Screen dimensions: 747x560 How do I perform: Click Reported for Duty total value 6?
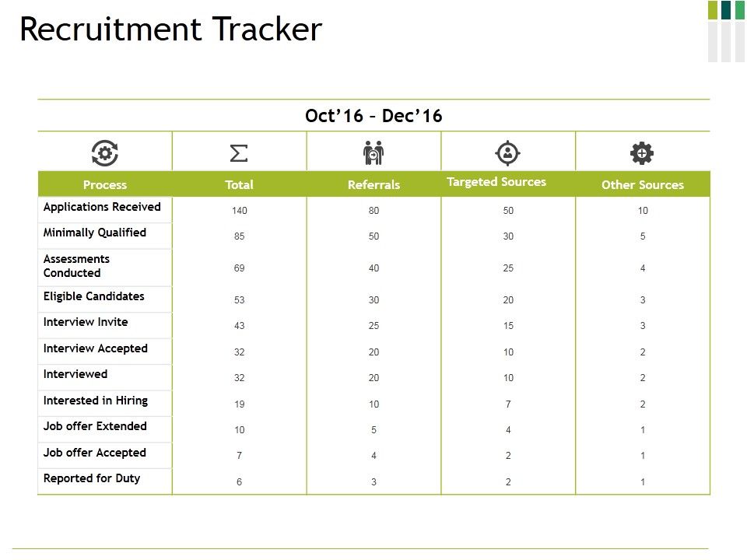pos(239,482)
